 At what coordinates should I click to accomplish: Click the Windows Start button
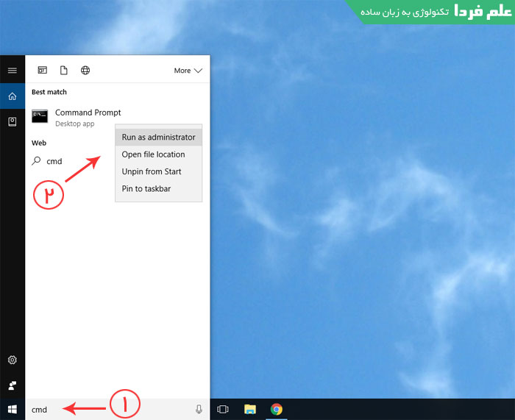(x=12, y=409)
